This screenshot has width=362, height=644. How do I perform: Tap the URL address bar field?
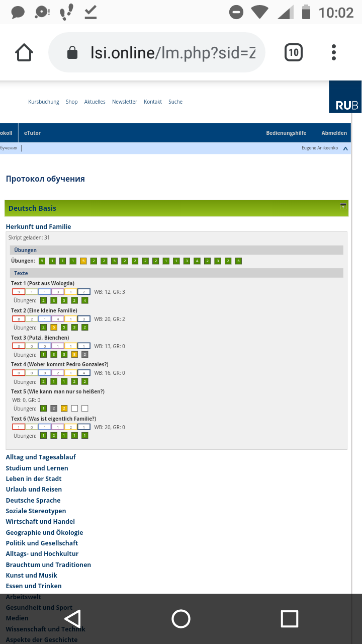pos(171,53)
